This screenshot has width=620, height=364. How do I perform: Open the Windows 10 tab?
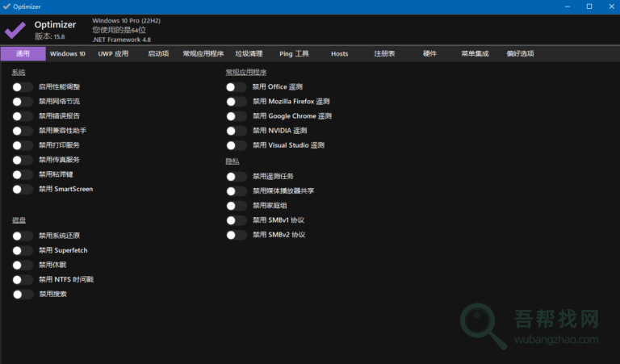pos(68,54)
